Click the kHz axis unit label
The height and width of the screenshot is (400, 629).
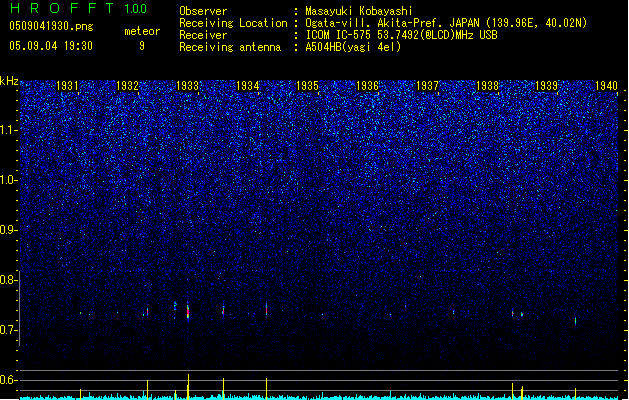pyautogui.click(x=9, y=81)
